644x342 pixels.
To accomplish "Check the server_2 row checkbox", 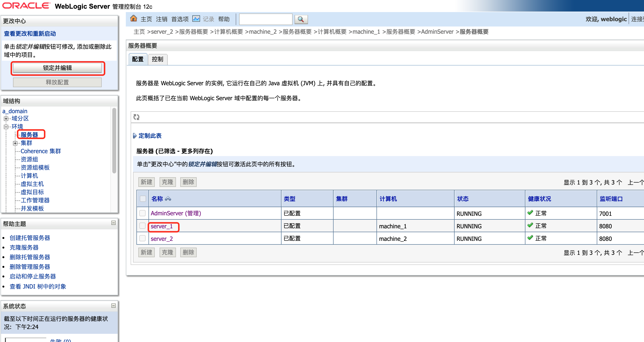I will (142, 238).
